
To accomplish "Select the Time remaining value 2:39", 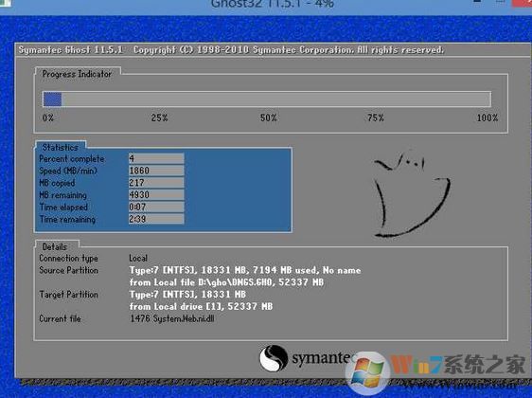I will point(156,219).
